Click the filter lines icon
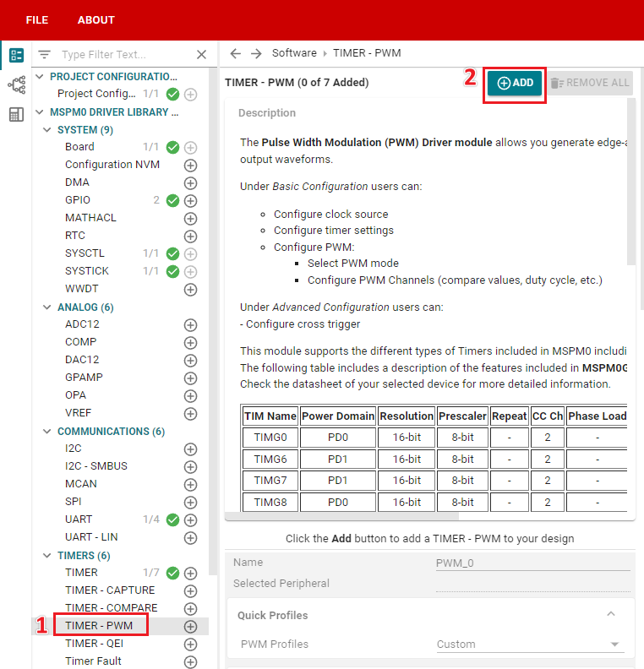 (45, 55)
